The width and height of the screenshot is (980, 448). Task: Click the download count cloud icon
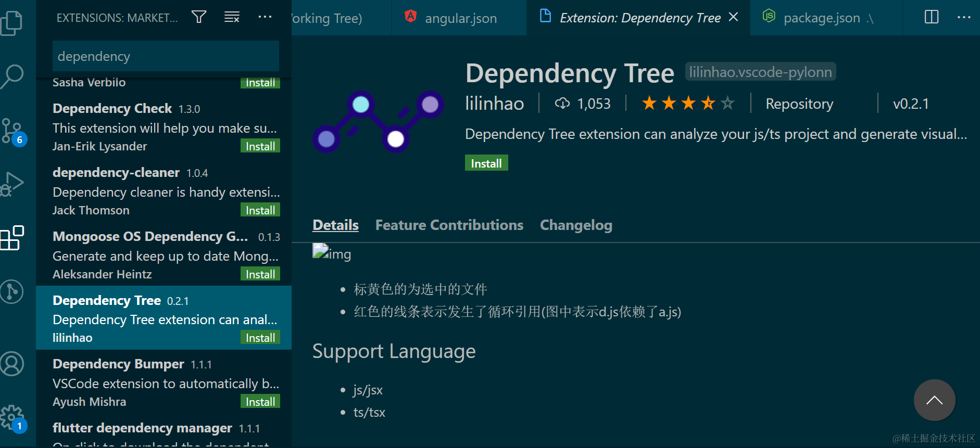click(562, 104)
